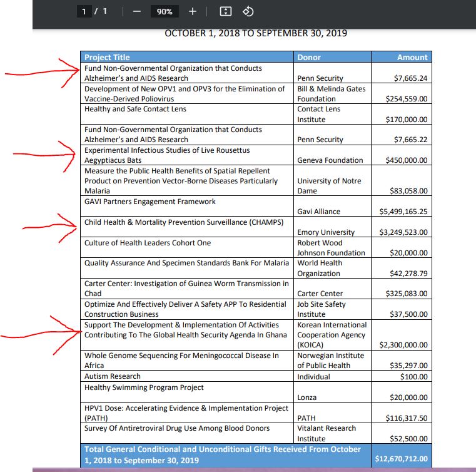Click the amount $37,500.00

click(x=408, y=314)
